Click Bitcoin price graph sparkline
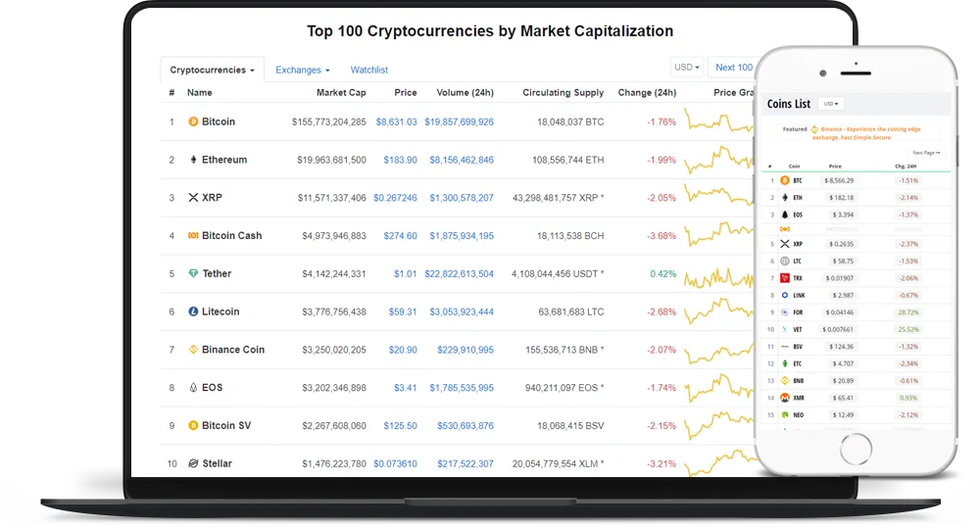980x528 pixels. [718, 120]
